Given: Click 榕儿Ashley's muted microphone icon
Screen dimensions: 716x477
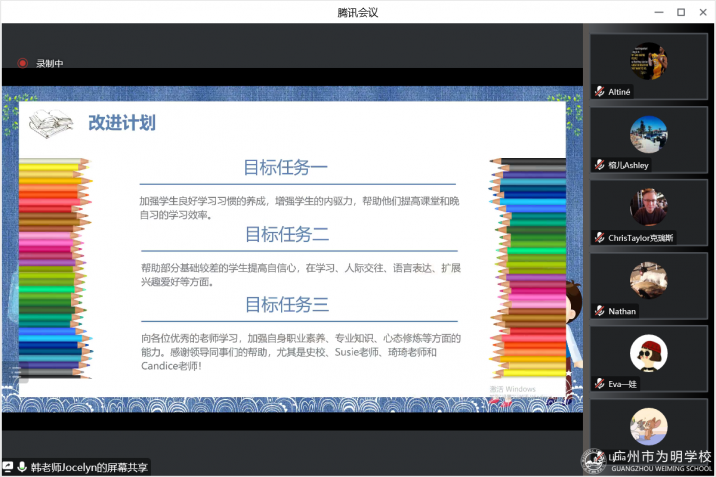Looking at the screenshot, I should click(x=600, y=165).
